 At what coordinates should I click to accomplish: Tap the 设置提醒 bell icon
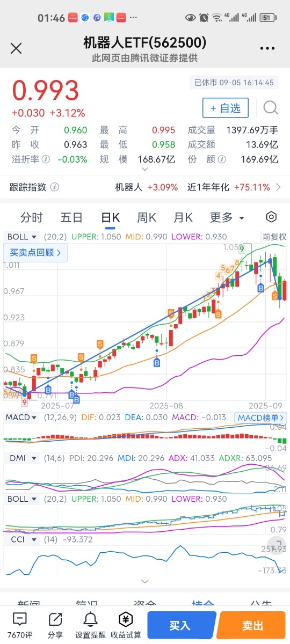point(90,625)
